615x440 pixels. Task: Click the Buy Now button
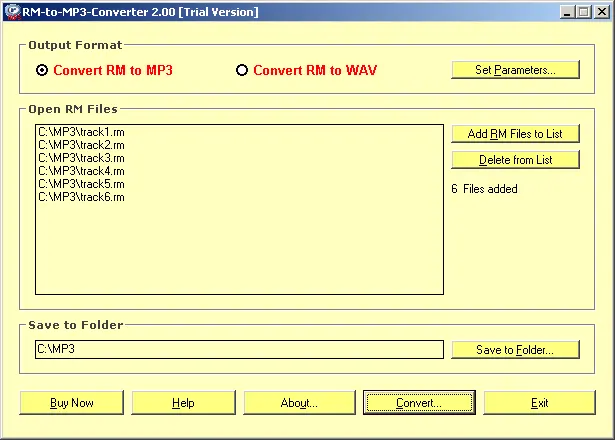coord(71,403)
